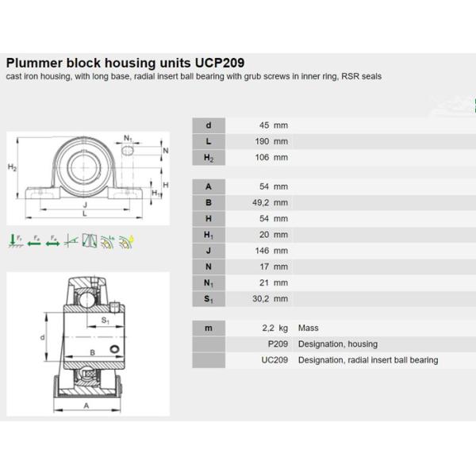This screenshot has width=476, height=476.
Task: Click the lubricated bearing icon
Action: 107,239
